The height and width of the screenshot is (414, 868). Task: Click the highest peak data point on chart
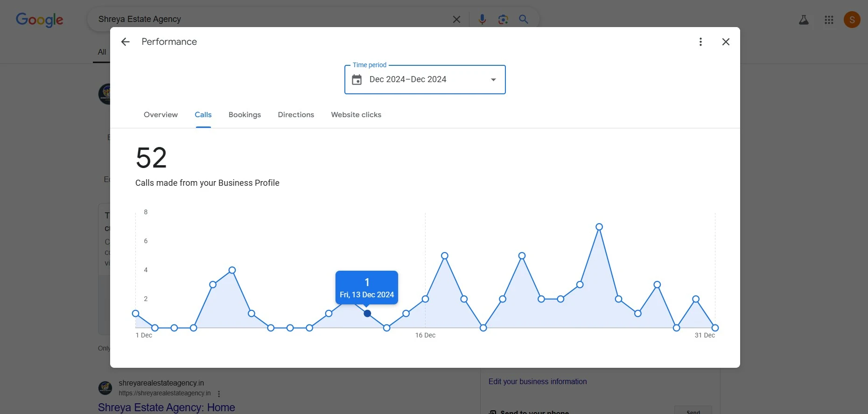599,227
